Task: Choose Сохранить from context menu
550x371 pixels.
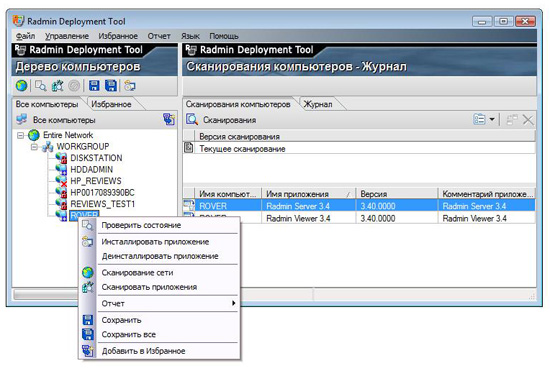Action: (x=160, y=320)
